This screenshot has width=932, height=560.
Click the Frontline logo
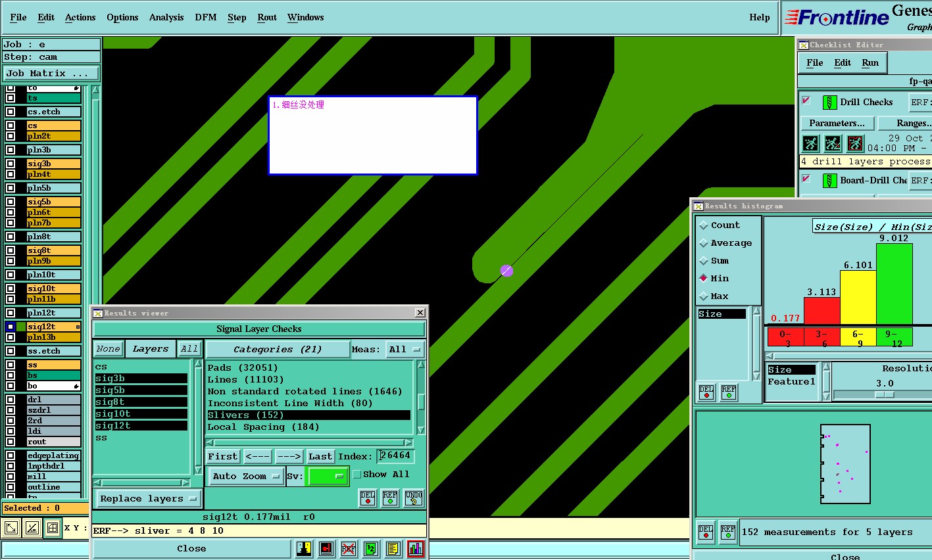837,18
